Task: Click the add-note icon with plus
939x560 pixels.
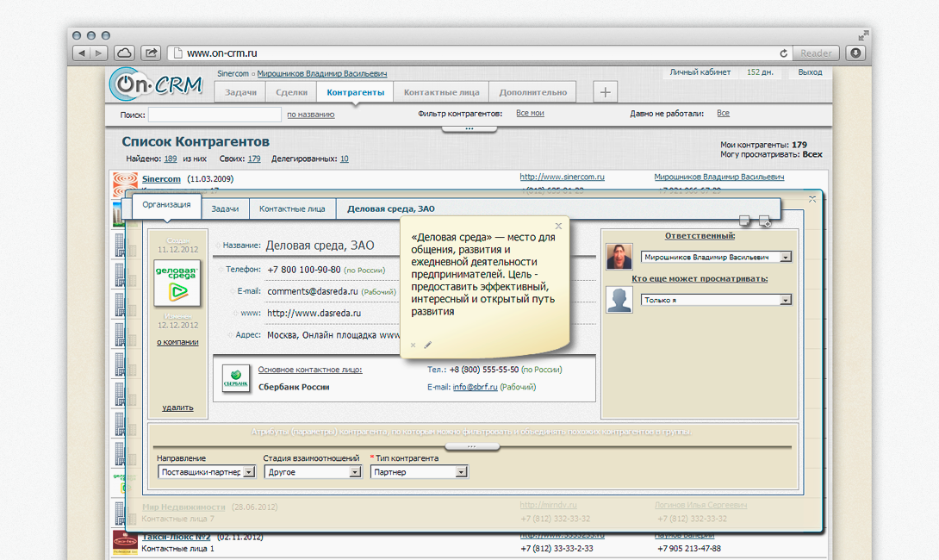Action: pyautogui.click(x=765, y=221)
